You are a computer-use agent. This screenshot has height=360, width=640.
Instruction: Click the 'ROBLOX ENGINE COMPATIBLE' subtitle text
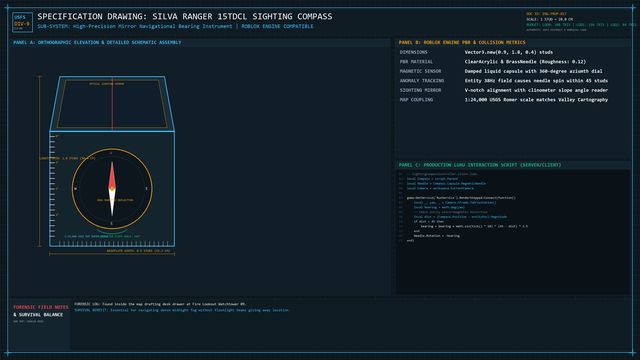pos(277,26)
